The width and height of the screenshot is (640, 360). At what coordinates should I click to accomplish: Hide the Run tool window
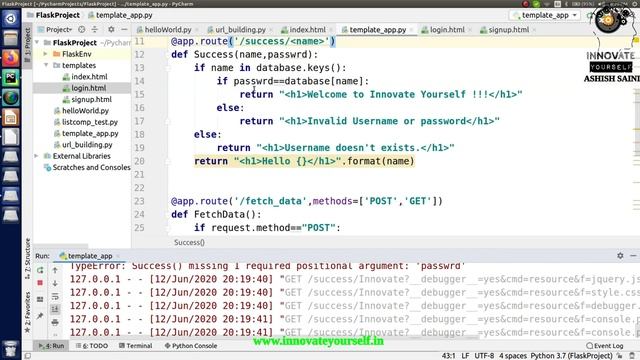coord(633,256)
